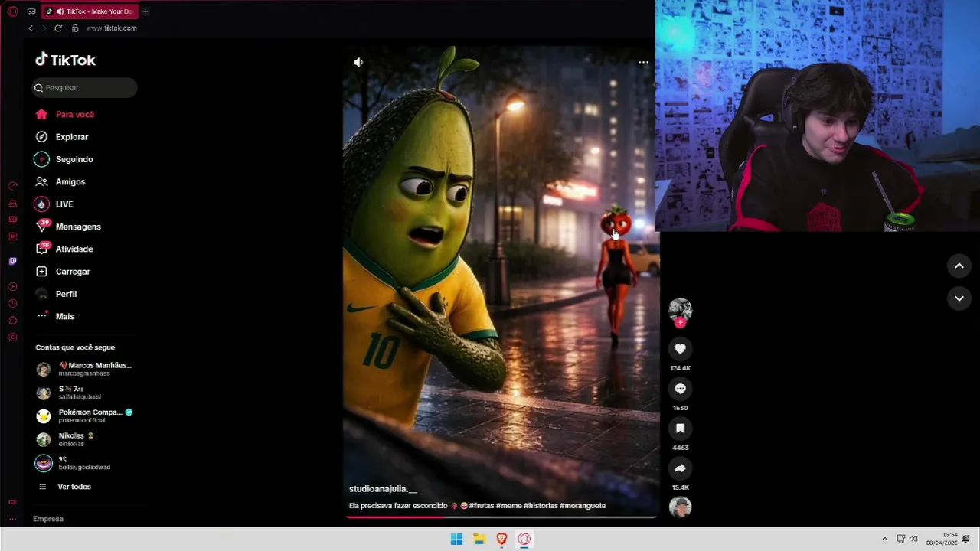
Task: Reload the TikTok page
Action: tap(58, 28)
